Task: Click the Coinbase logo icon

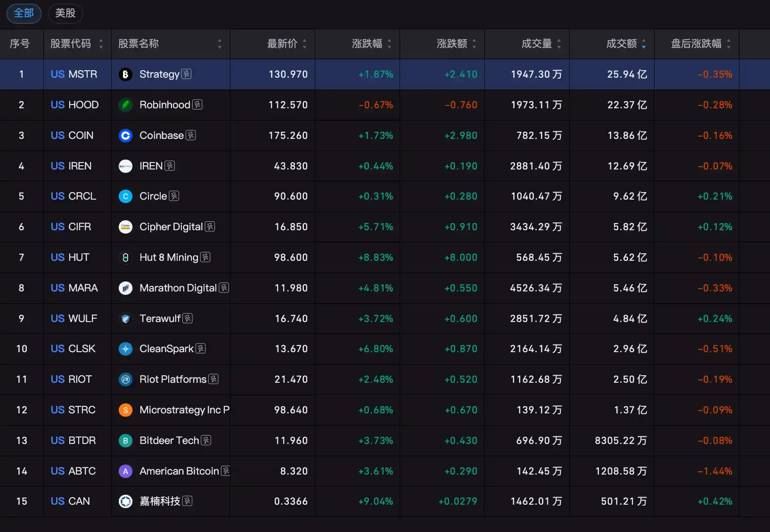Action: (x=125, y=136)
